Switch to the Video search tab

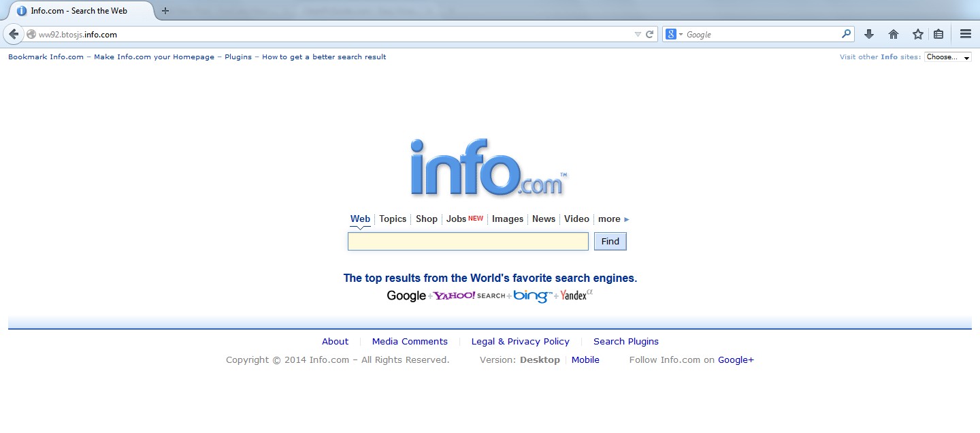coord(576,219)
